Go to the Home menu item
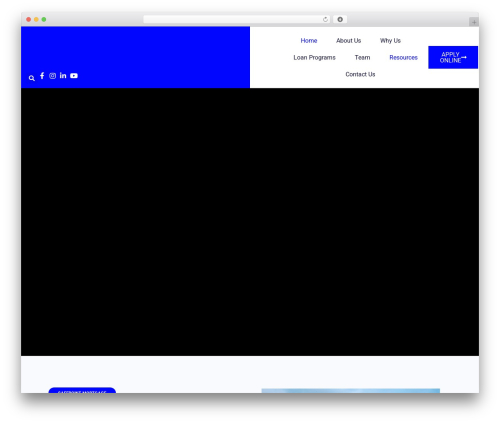 point(309,41)
